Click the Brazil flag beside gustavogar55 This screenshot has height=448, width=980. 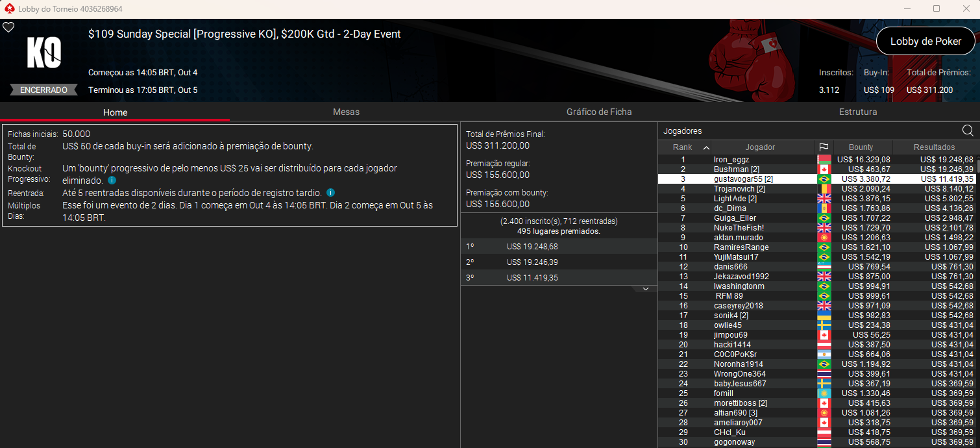coord(824,179)
